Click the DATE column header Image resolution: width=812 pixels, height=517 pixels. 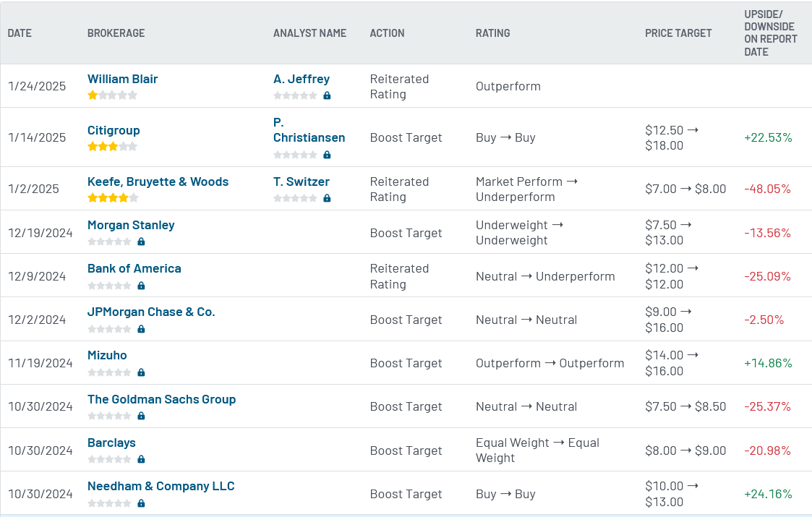tap(20, 33)
